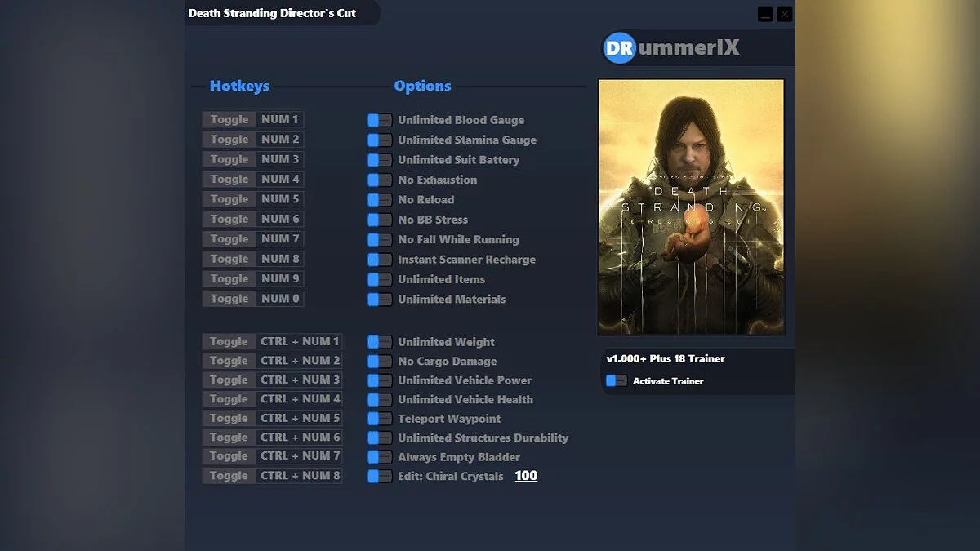Switch on Instant Scanner Recharge
Screen dimensions: 980x551
(x=379, y=260)
